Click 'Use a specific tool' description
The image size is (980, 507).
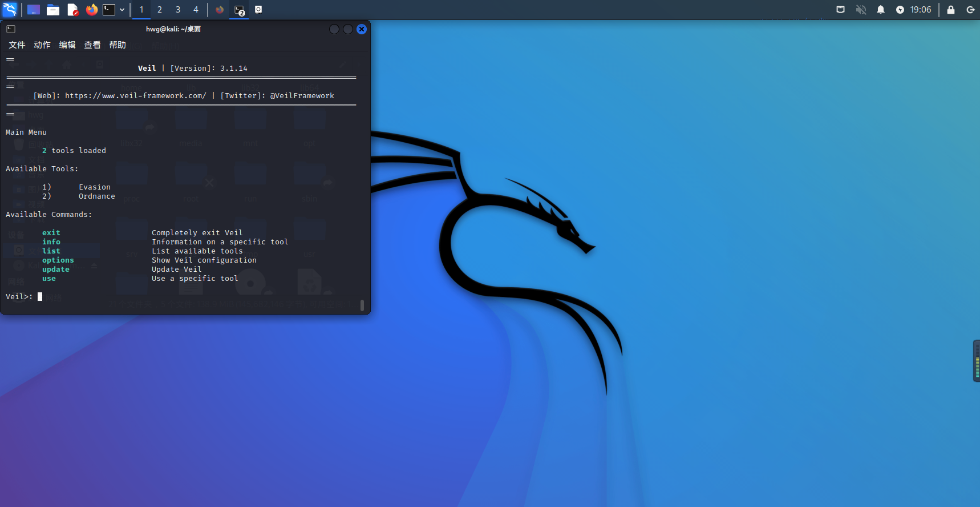click(x=195, y=279)
